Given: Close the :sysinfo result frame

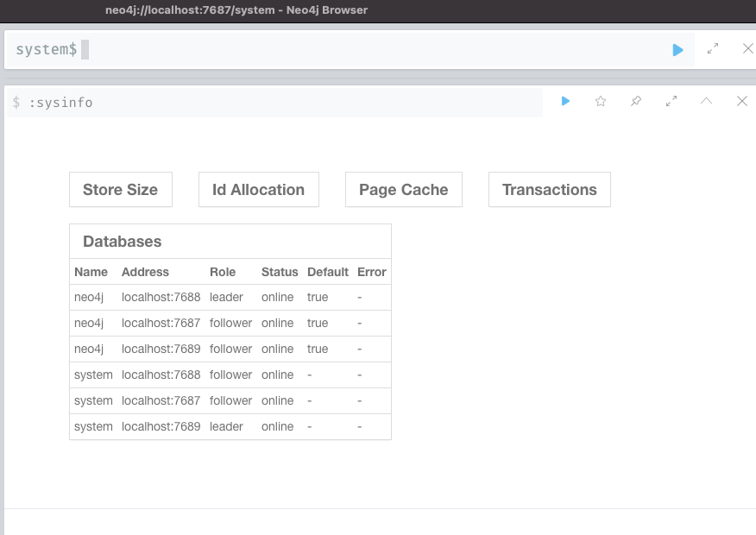Looking at the screenshot, I should (x=741, y=101).
